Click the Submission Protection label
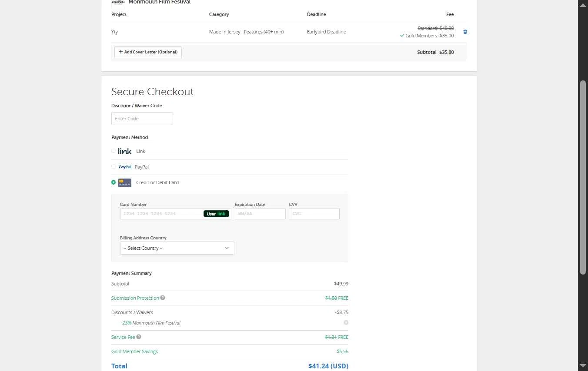Screen dimensions: 588x371 click(135, 298)
